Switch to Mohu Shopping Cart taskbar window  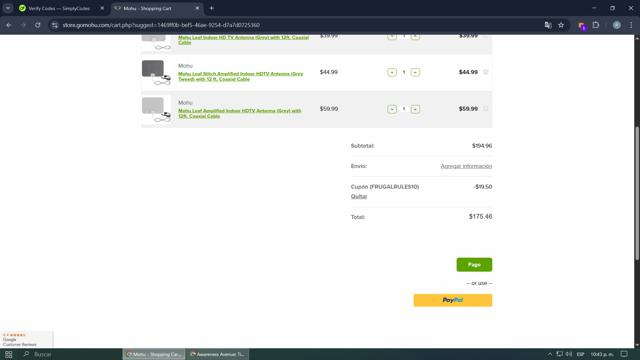pos(154,354)
